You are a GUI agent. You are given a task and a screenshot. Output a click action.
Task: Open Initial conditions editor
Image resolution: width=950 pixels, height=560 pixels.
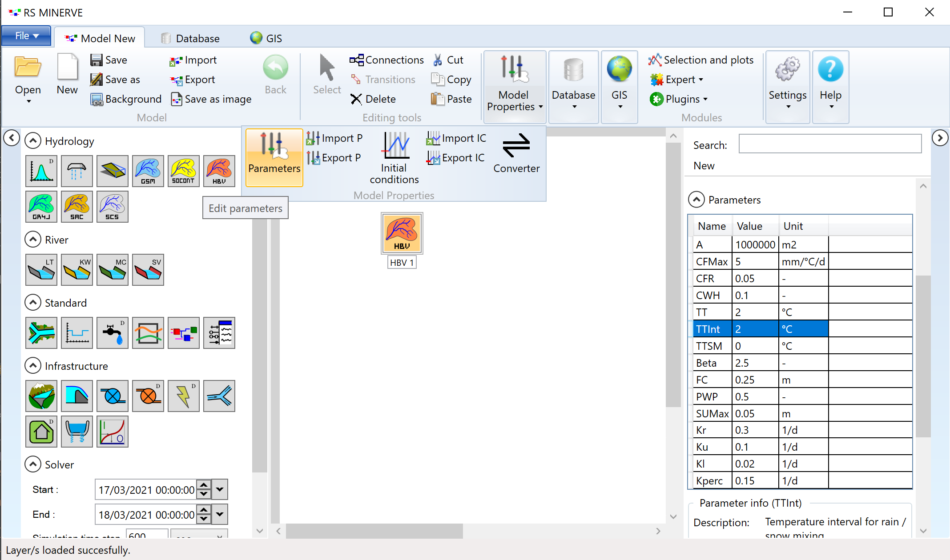coord(394,157)
